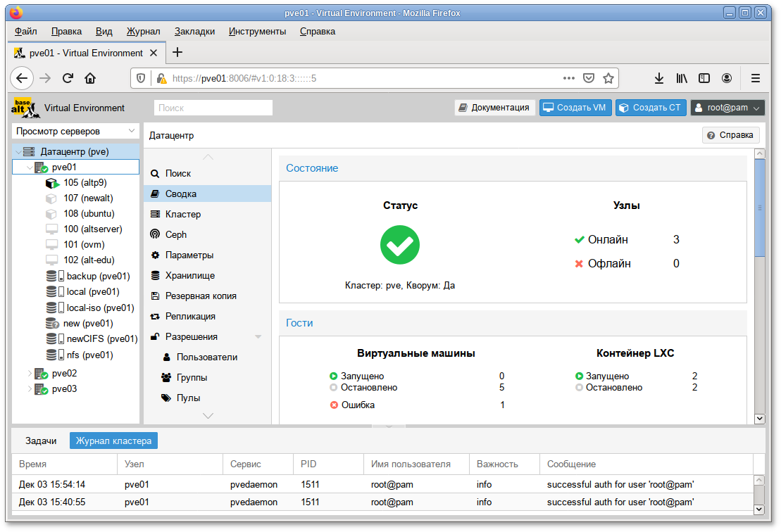Screen dimensions: 781x532
Task: Open Пулы under Разрешения
Action: tap(207, 398)
